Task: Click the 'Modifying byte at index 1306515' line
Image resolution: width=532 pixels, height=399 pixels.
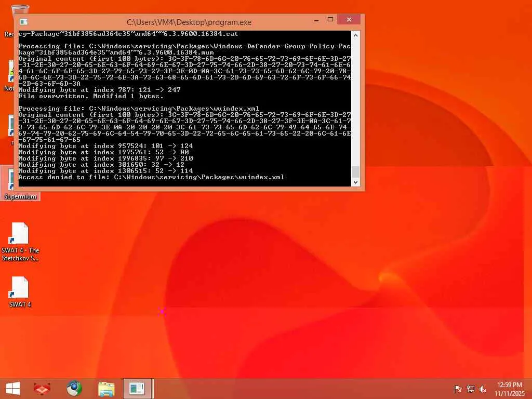Action: click(x=105, y=171)
